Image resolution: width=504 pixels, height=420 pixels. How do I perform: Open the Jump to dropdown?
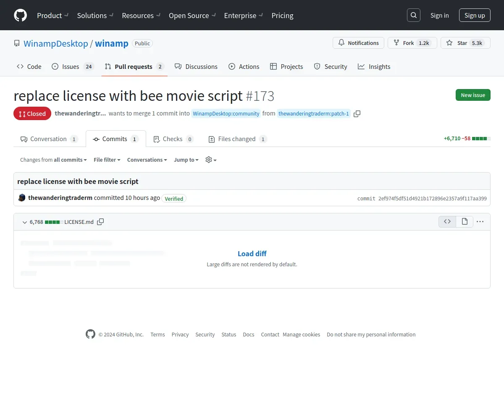(x=186, y=160)
